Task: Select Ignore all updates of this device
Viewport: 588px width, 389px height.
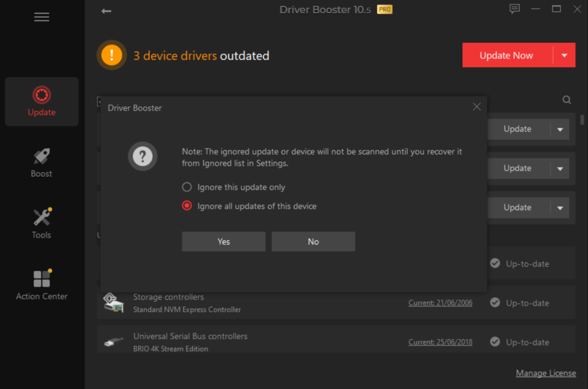Action: pos(249,206)
